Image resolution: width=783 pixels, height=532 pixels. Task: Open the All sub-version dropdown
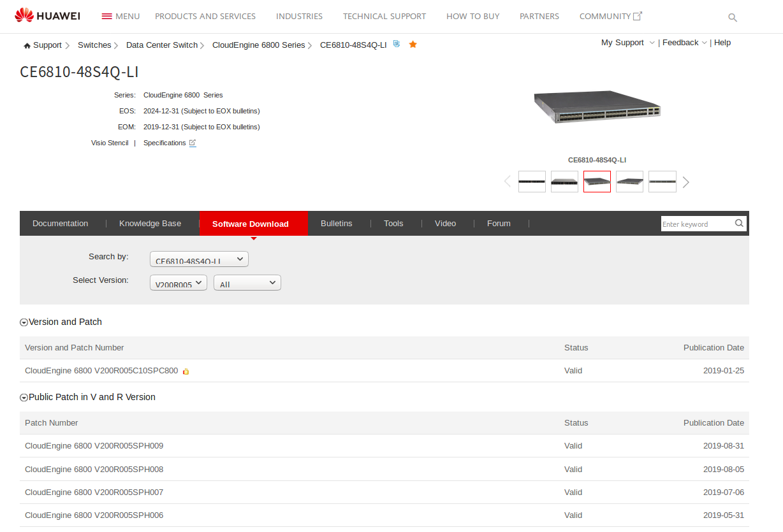(247, 282)
